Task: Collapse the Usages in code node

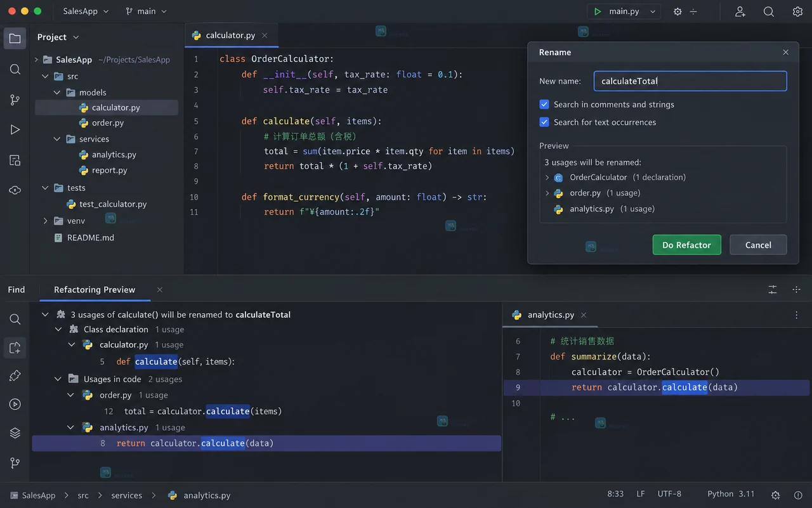Action: point(58,379)
